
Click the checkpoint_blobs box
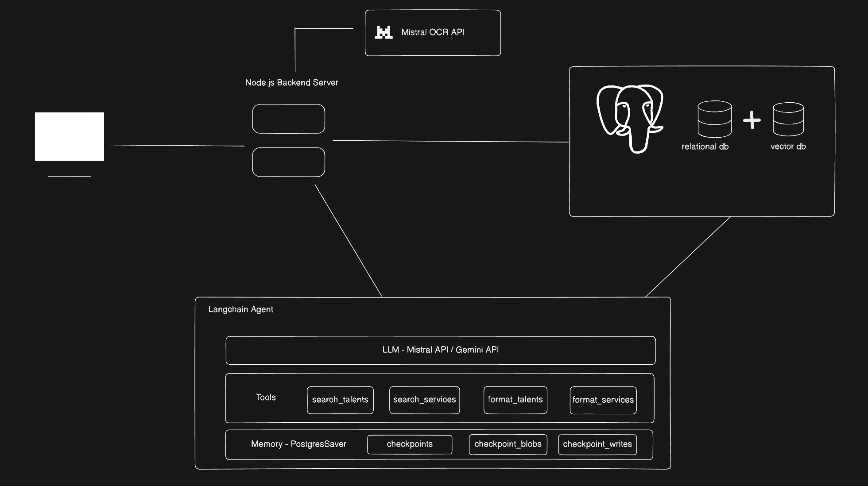(x=508, y=444)
